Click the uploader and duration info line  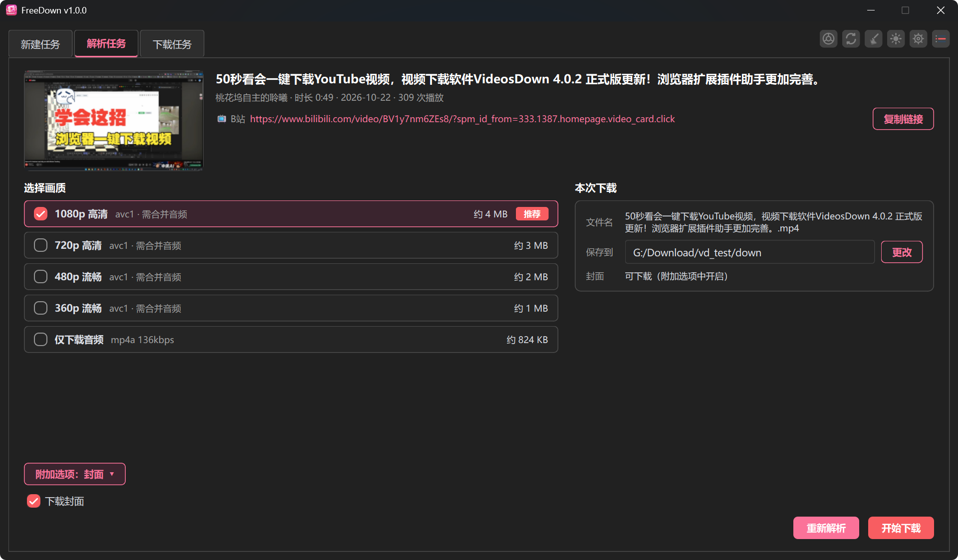(x=329, y=98)
